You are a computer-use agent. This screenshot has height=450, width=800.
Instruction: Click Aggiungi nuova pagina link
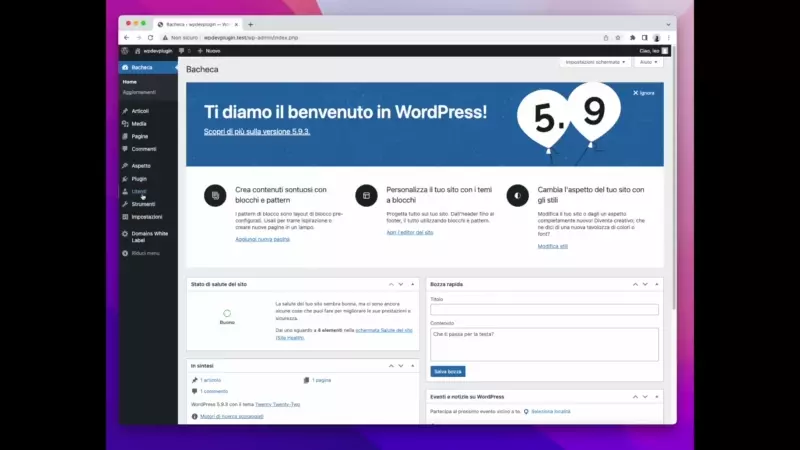[x=262, y=239]
